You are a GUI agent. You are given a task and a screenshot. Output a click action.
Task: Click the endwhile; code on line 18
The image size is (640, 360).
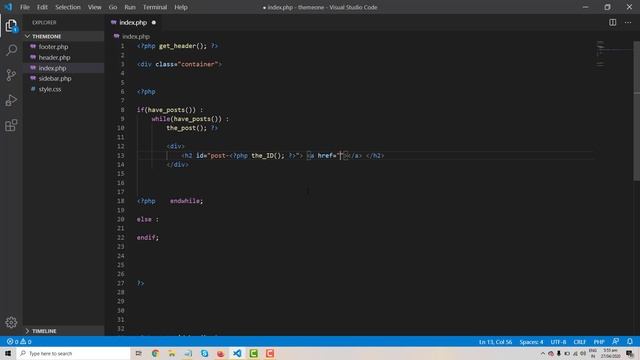(x=186, y=201)
